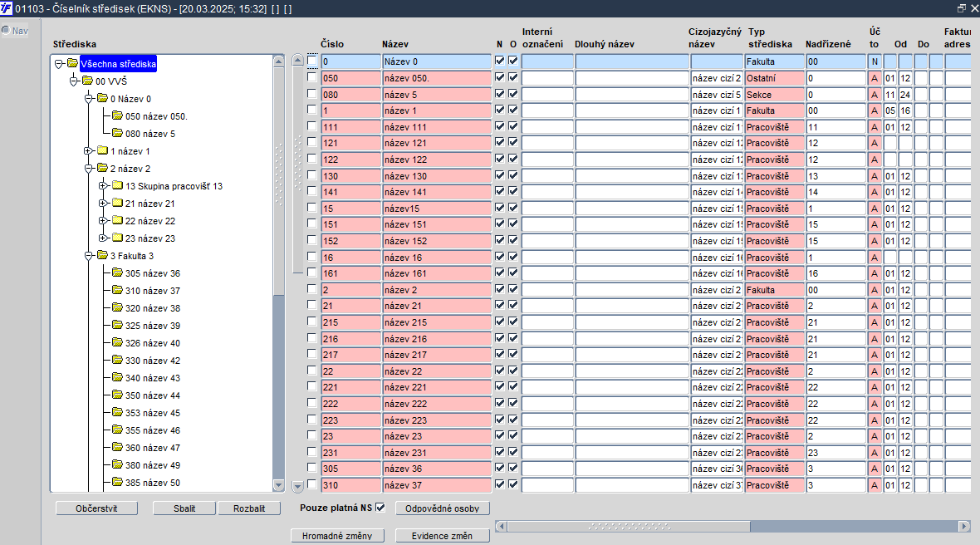
Task: Toggle the O checkbox in row 130
Action: [x=513, y=175]
